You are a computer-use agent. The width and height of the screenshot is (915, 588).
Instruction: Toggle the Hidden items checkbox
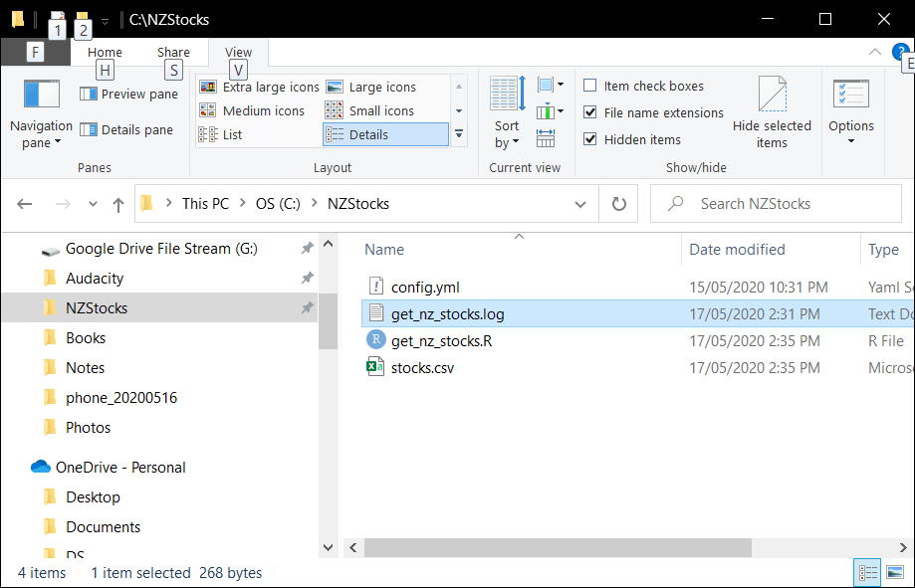pyautogui.click(x=590, y=140)
